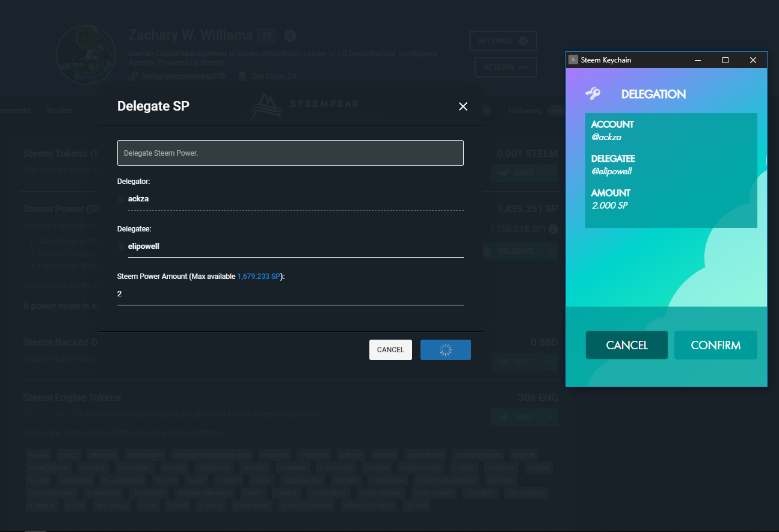Click Cancel in the Delegate SP dialog

coord(390,350)
